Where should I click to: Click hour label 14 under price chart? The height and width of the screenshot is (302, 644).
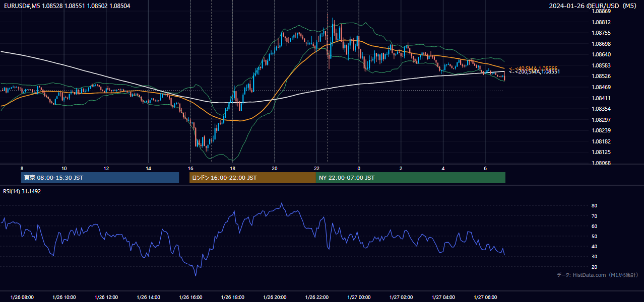tap(148, 168)
